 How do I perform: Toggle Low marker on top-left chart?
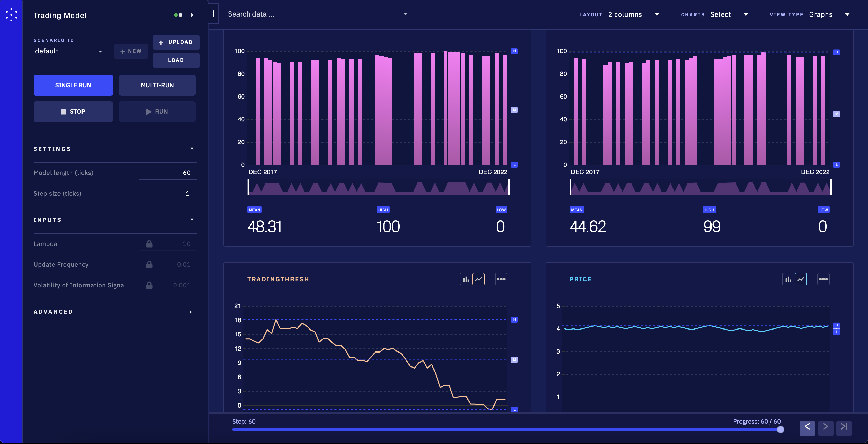click(x=514, y=165)
